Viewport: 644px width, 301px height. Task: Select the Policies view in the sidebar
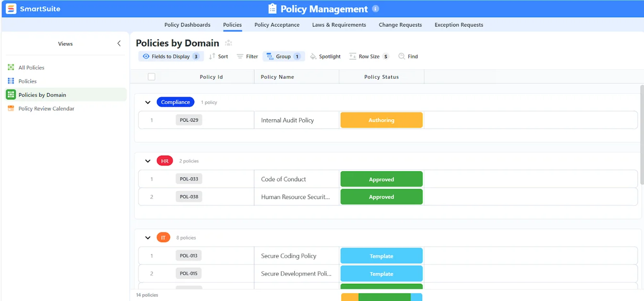pos(65,81)
